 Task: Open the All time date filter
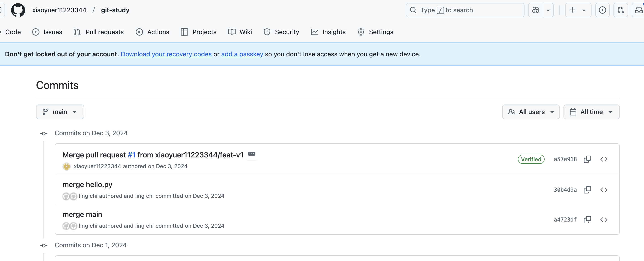click(591, 112)
